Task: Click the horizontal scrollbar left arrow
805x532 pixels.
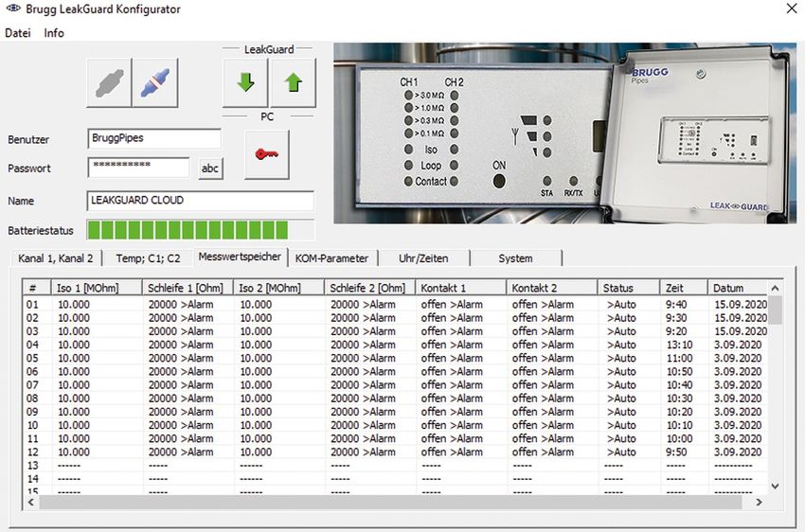Action: click(x=31, y=503)
